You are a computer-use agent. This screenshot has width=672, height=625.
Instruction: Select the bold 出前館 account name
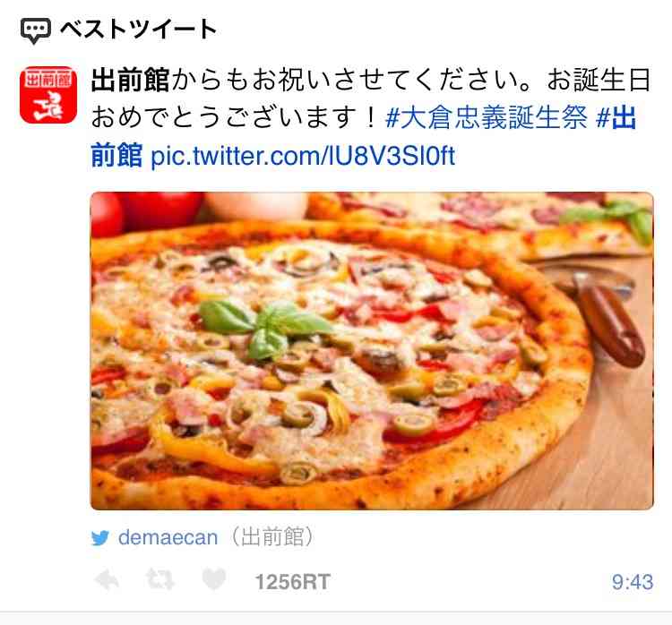click(x=130, y=80)
